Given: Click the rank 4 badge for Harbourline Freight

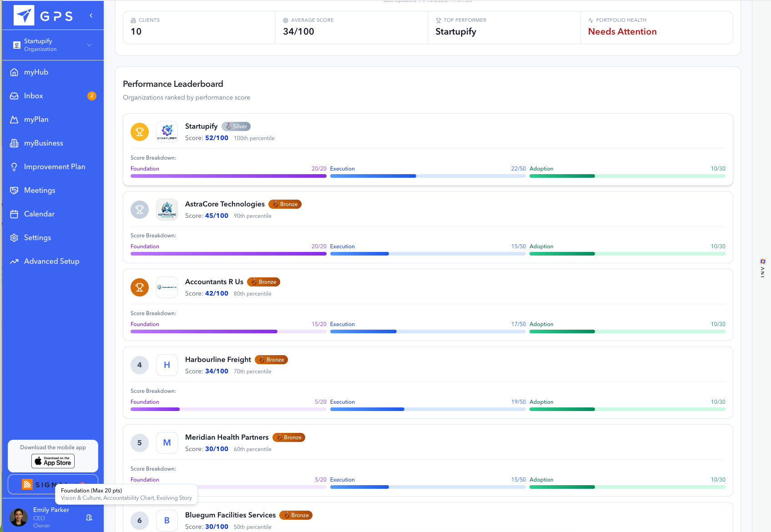Looking at the screenshot, I should click(x=140, y=365).
